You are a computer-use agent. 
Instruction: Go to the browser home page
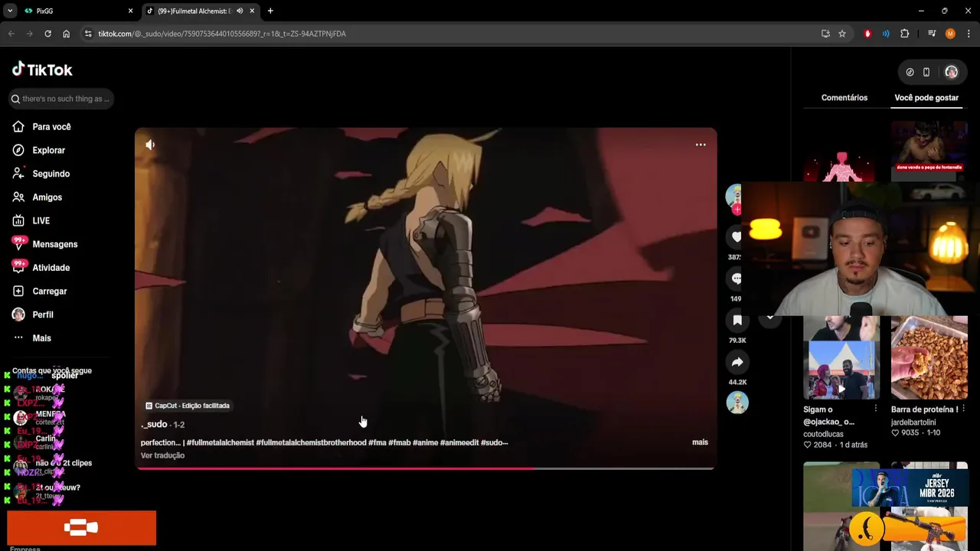66,34
